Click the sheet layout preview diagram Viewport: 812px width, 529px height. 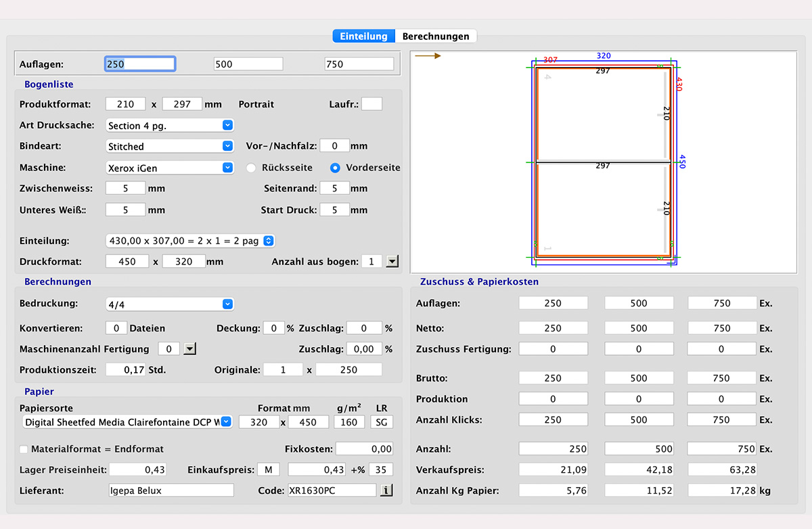[x=602, y=162]
